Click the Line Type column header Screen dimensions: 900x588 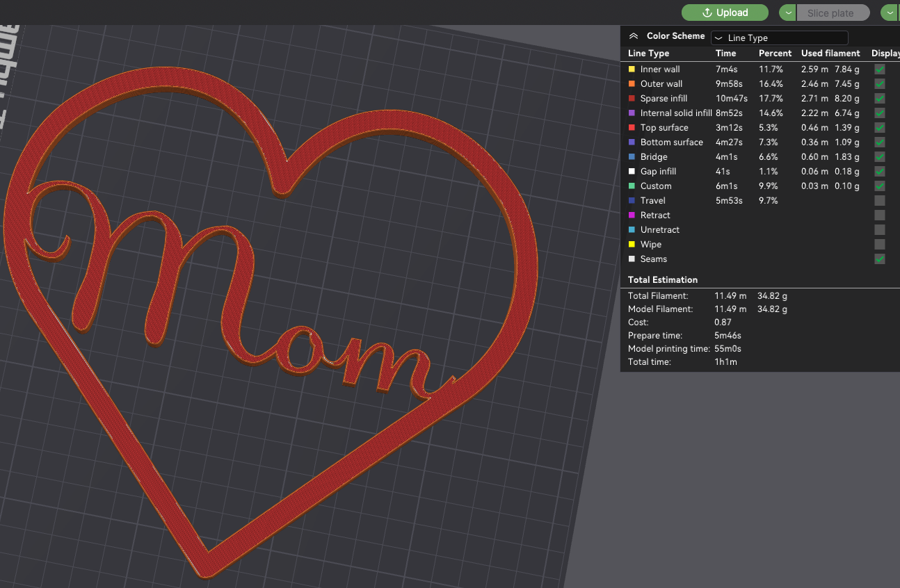click(x=648, y=54)
